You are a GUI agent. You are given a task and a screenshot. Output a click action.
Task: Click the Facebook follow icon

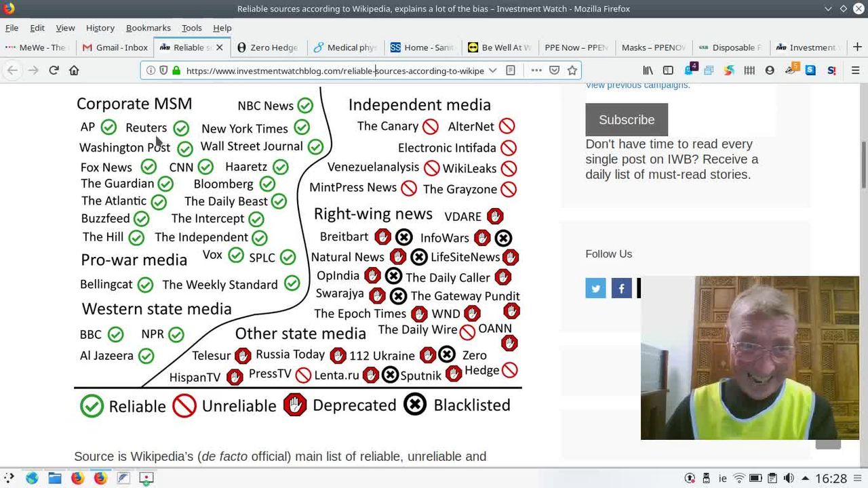(x=621, y=288)
